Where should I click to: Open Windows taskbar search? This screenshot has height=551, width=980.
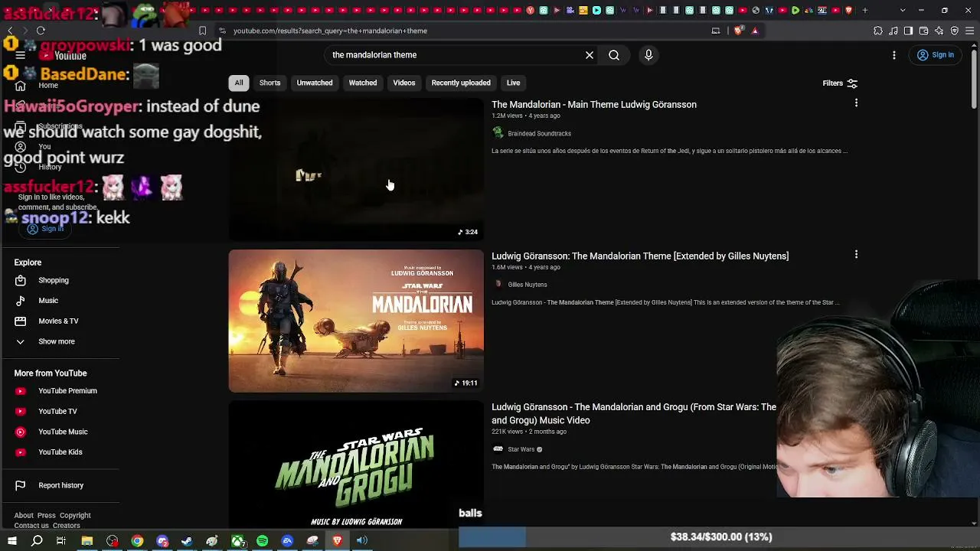(37, 541)
